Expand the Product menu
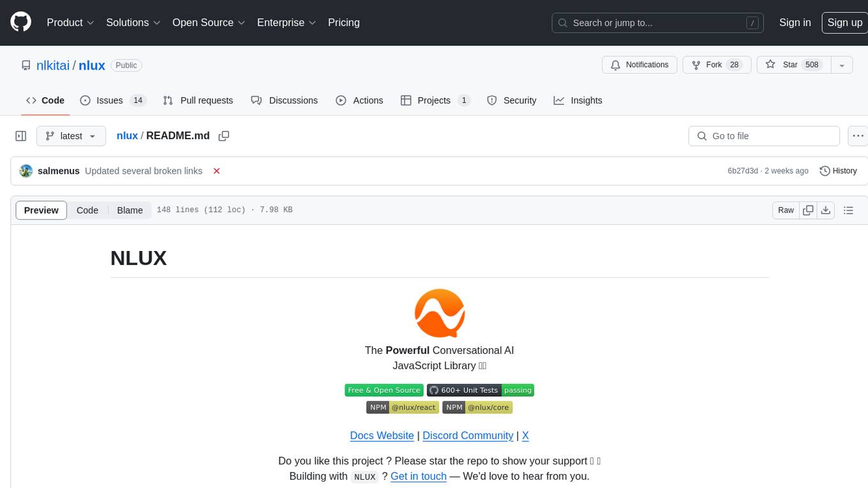868x488 pixels. click(x=70, y=22)
